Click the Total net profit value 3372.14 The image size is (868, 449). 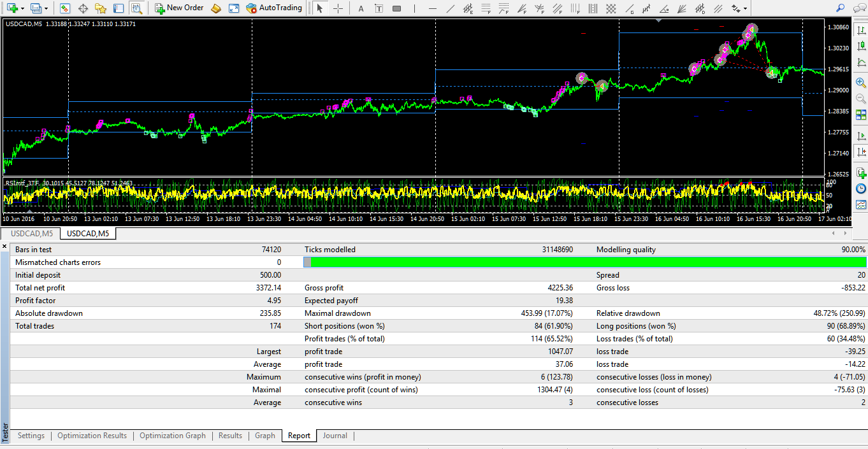click(268, 288)
